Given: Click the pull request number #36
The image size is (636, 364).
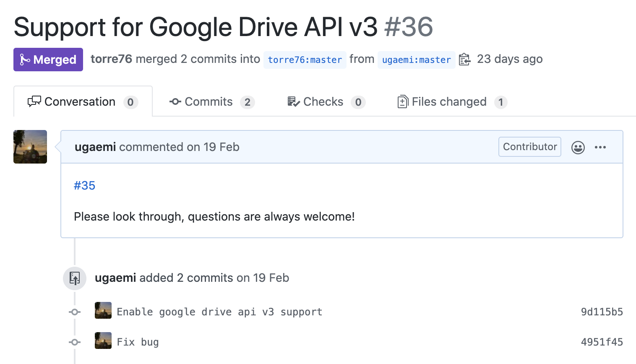Looking at the screenshot, I should point(409,27).
